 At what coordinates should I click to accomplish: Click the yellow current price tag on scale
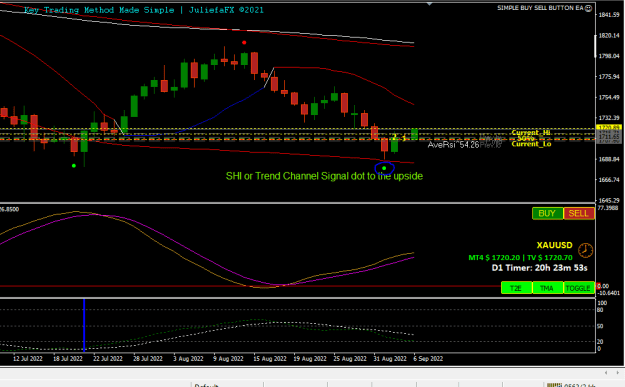pyautogui.click(x=609, y=128)
